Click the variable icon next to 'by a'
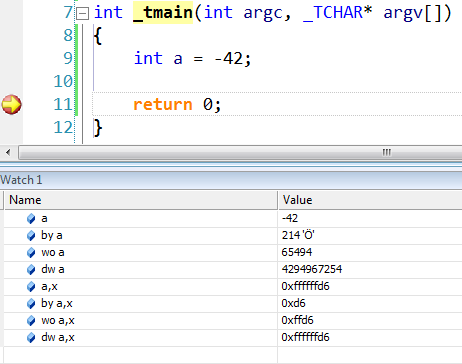The width and height of the screenshot is (462, 364). (31, 236)
